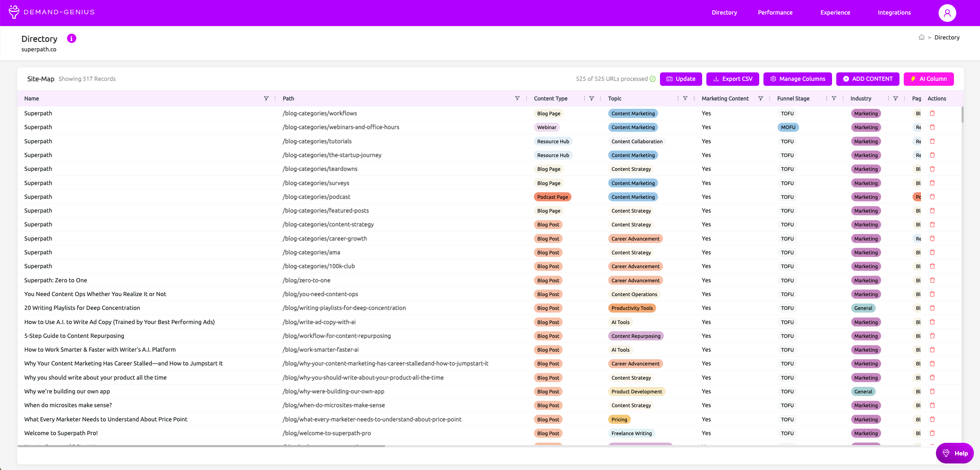This screenshot has width=980, height=470.
Task: Go to the Directory nav item
Action: tap(724, 13)
